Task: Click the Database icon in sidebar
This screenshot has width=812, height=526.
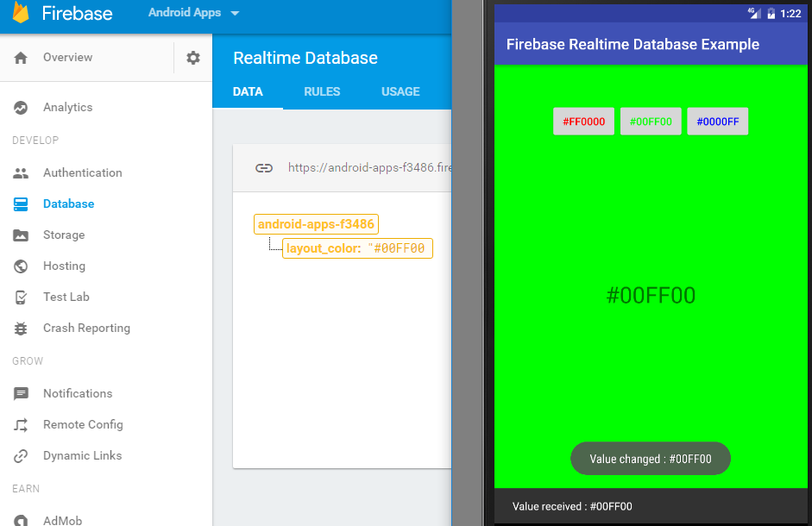Action: (21, 204)
